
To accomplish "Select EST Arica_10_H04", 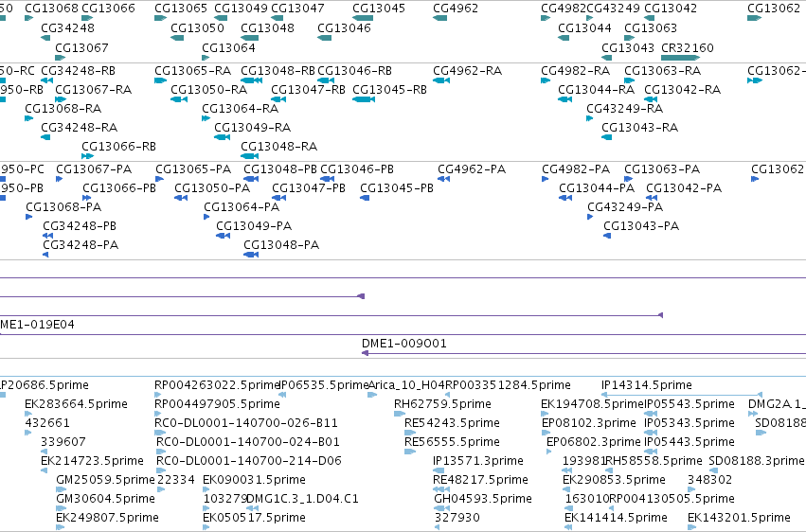I will click(x=406, y=385).
